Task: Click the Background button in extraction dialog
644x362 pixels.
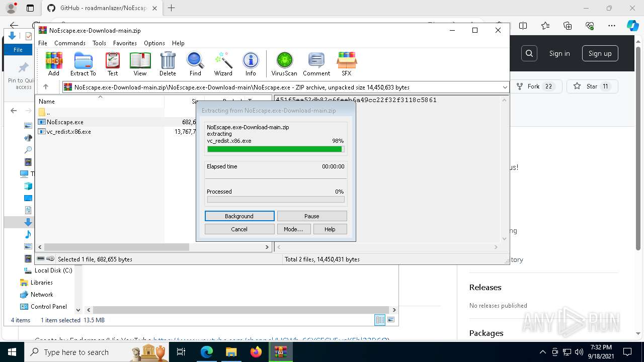Action: (x=239, y=216)
